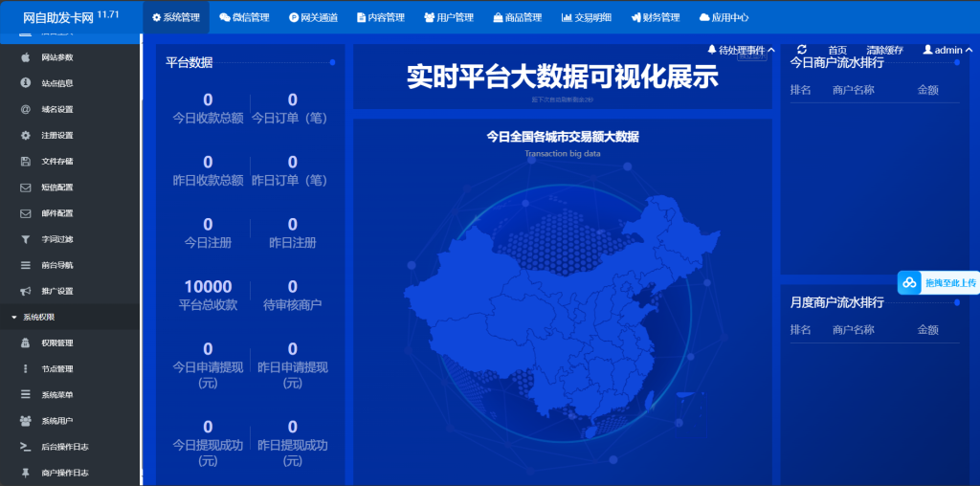The image size is (980, 486).
Task: Open 交易明细 tab
Action: (587, 17)
